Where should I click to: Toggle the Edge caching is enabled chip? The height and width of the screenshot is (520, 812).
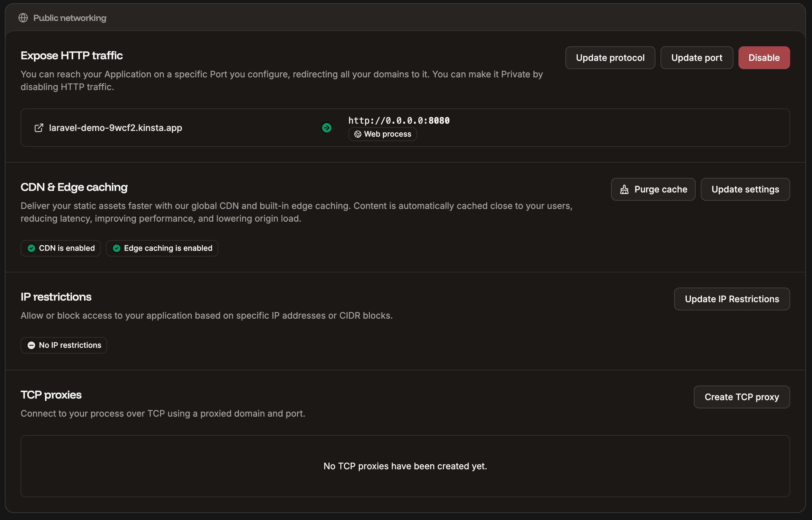pyautogui.click(x=162, y=248)
